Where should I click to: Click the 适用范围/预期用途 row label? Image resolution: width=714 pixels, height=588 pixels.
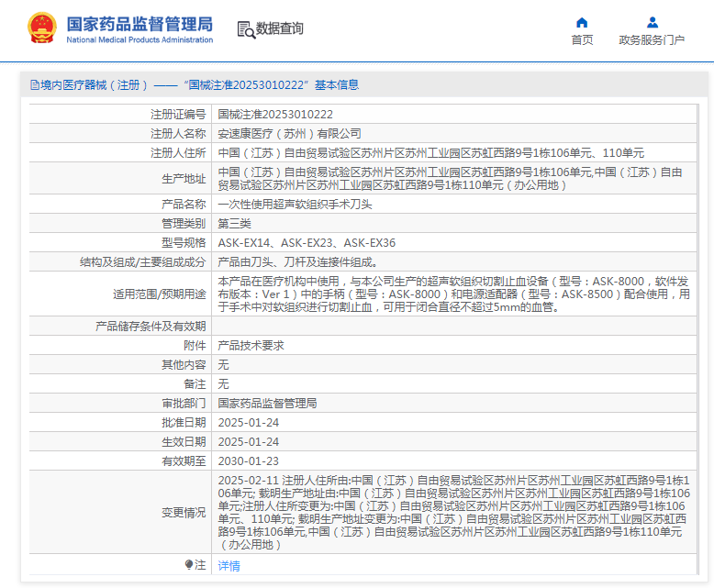pyautogui.click(x=160, y=294)
